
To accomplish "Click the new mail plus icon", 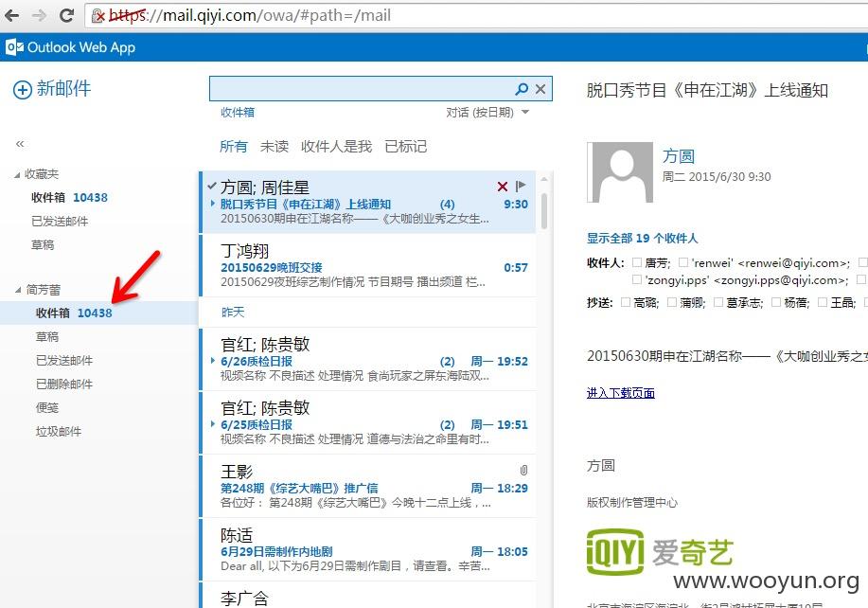I will pos(23,90).
